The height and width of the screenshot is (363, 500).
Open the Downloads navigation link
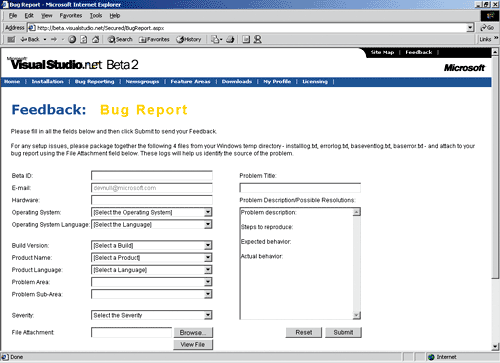tap(237, 82)
